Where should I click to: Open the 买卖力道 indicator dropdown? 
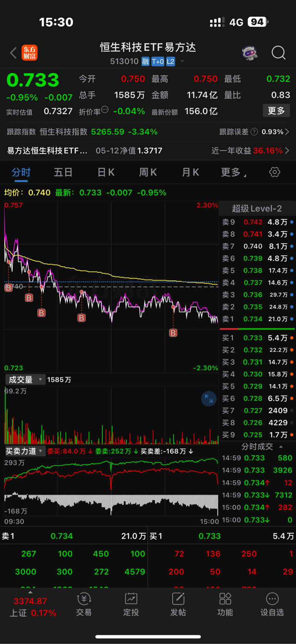25,451
